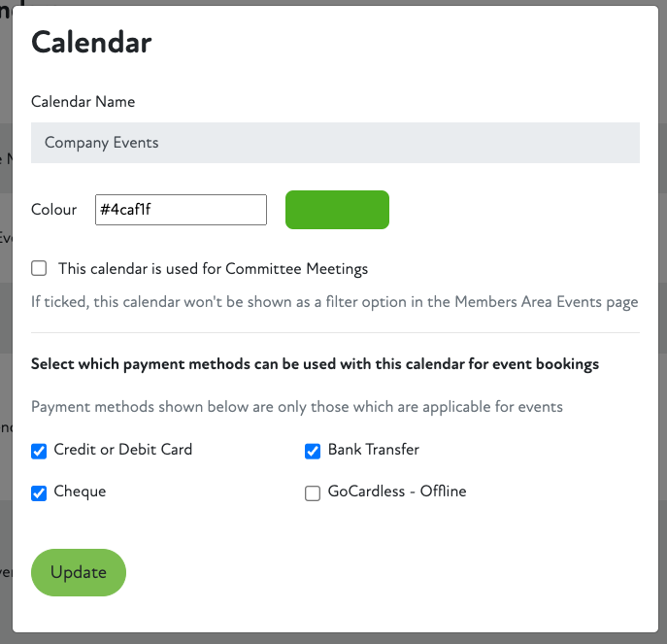Untick the Credit or Debit Card checkbox
This screenshot has height=644, width=667.
pos(39,450)
